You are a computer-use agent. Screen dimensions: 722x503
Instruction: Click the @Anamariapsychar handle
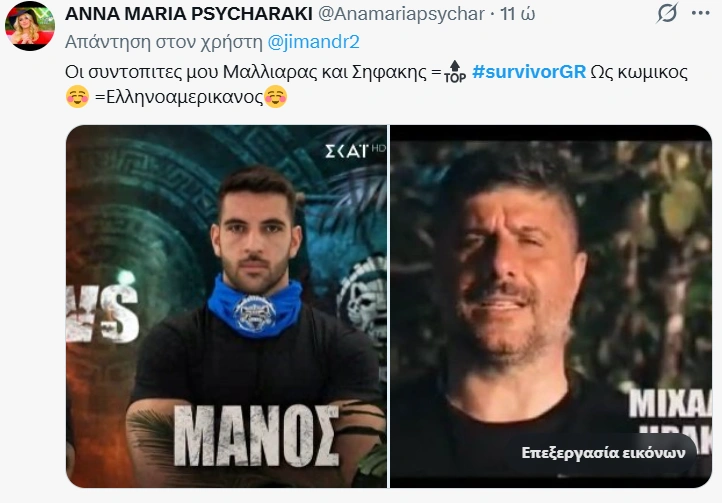[x=401, y=14]
